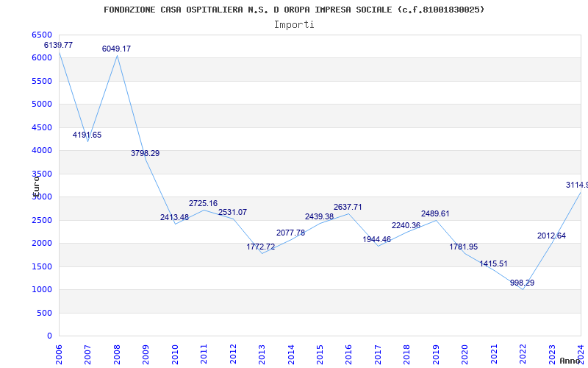The height and width of the screenshot is (368, 588).
Task: Click y-axis value 5500
Action: tap(42, 81)
